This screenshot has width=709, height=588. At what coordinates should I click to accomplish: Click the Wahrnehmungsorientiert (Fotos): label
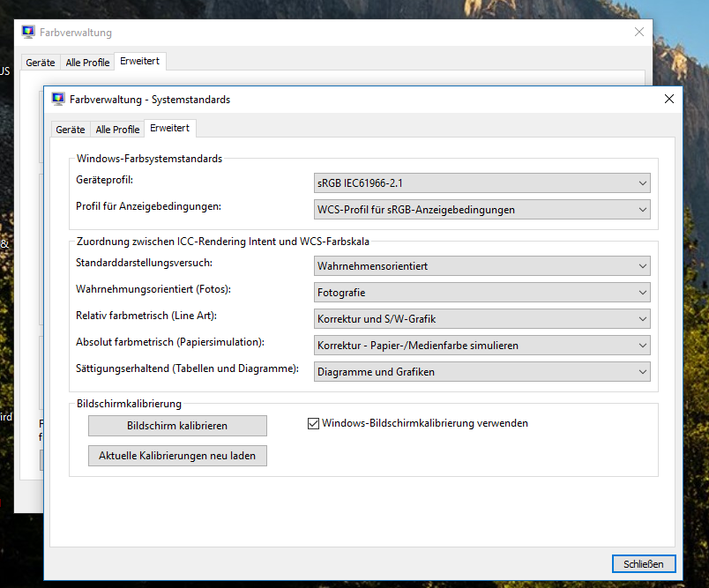153,289
